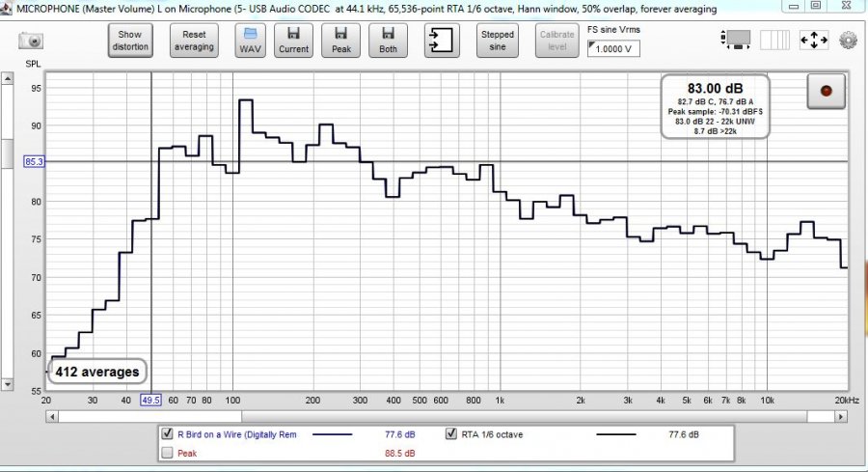Click vertical scrollbar down arrow

coord(7,384)
